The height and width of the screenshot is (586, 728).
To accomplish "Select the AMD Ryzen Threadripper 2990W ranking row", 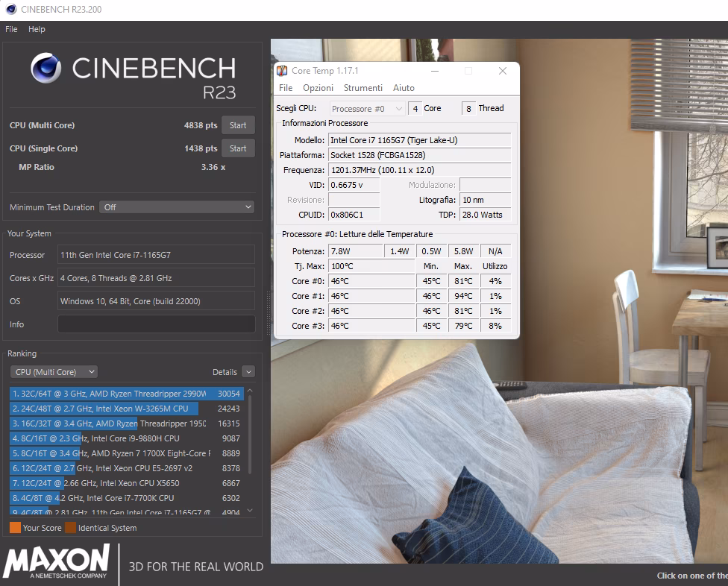I will tap(126, 394).
